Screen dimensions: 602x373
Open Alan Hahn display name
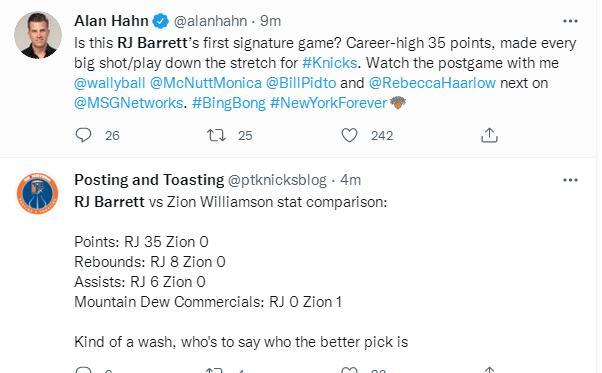pos(111,21)
